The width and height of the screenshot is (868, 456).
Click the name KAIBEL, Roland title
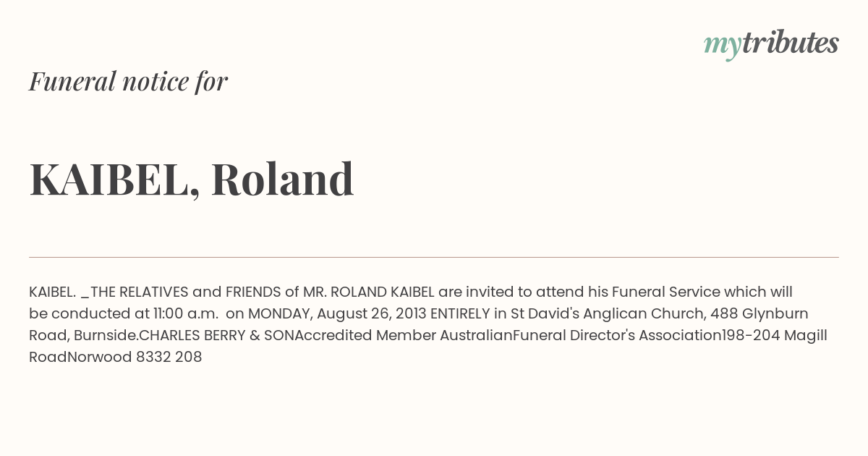pos(192,179)
